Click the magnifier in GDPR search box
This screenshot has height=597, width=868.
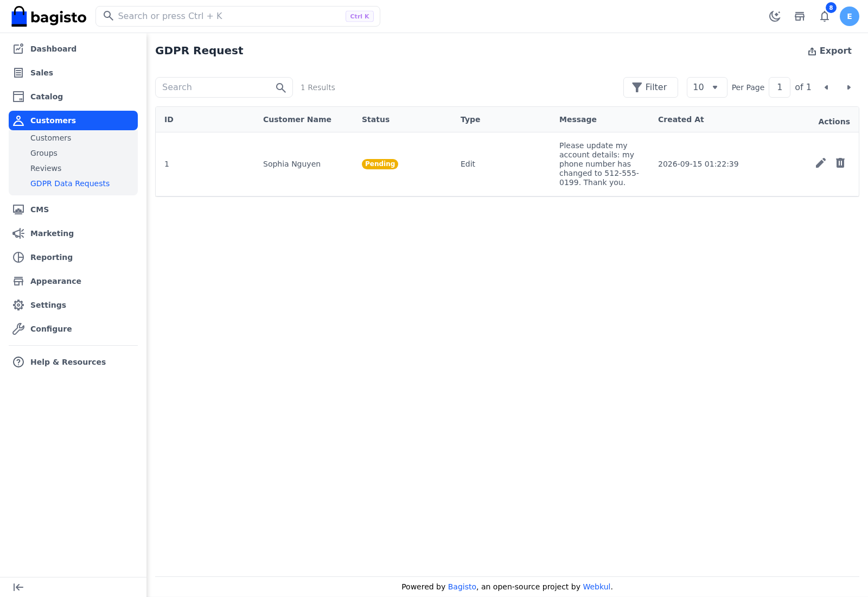pos(280,87)
